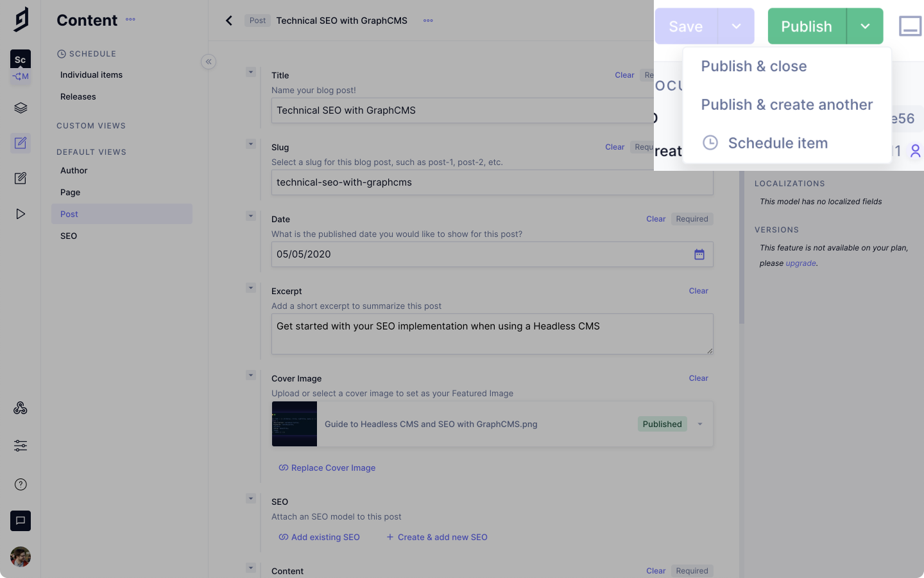
Task: Open the project settings sliders icon
Action: (x=21, y=445)
